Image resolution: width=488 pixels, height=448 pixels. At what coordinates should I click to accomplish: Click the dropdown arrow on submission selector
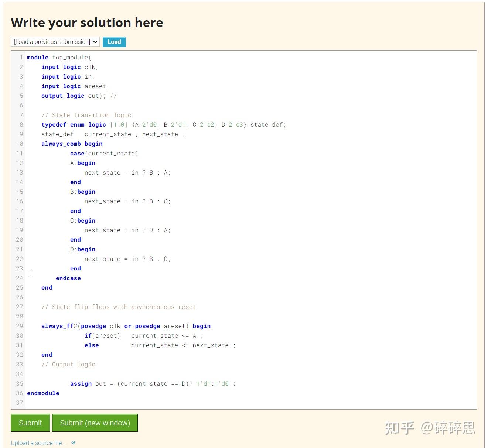pyautogui.click(x=95, y=42)
